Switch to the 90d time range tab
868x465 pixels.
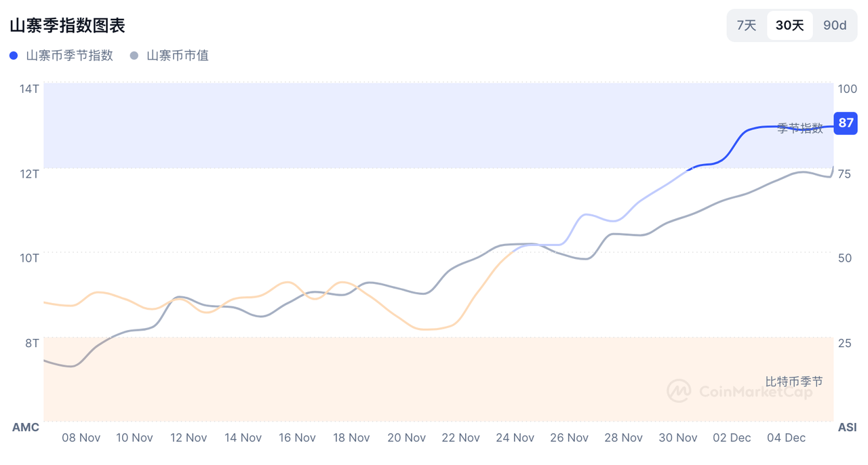tap(835, 26)
